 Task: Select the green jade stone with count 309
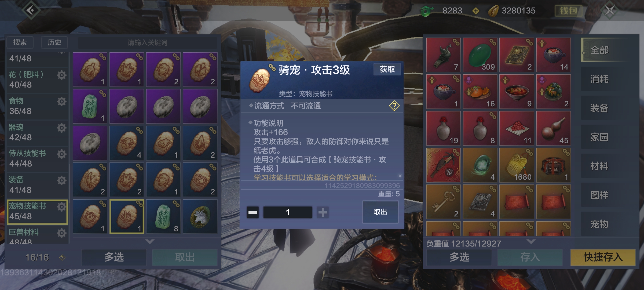click(480, 55)
